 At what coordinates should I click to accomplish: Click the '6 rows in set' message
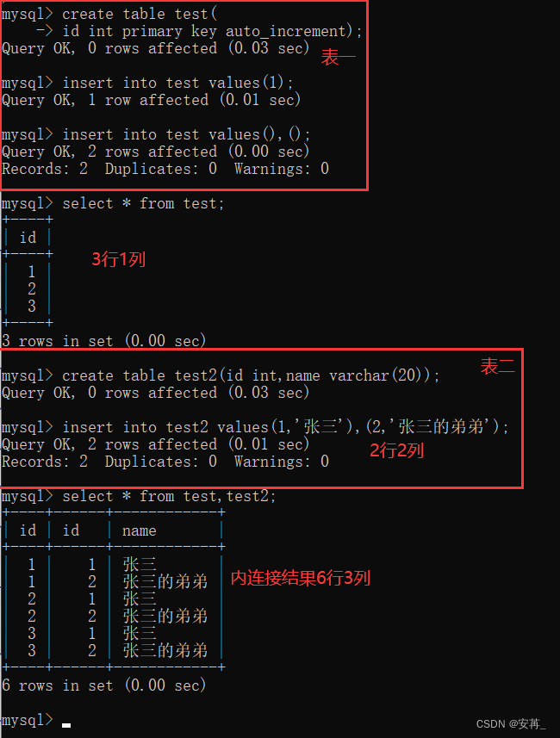point(103,685)
